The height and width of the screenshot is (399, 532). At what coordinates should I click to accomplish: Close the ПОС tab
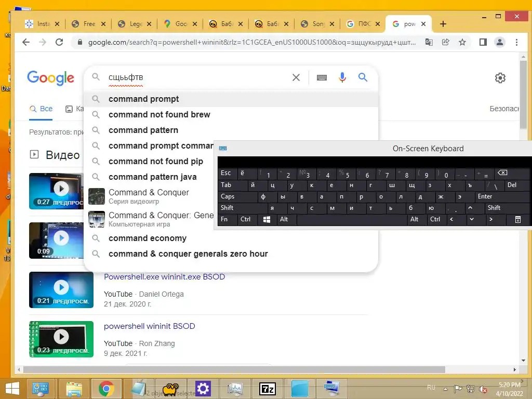(378, 24)
